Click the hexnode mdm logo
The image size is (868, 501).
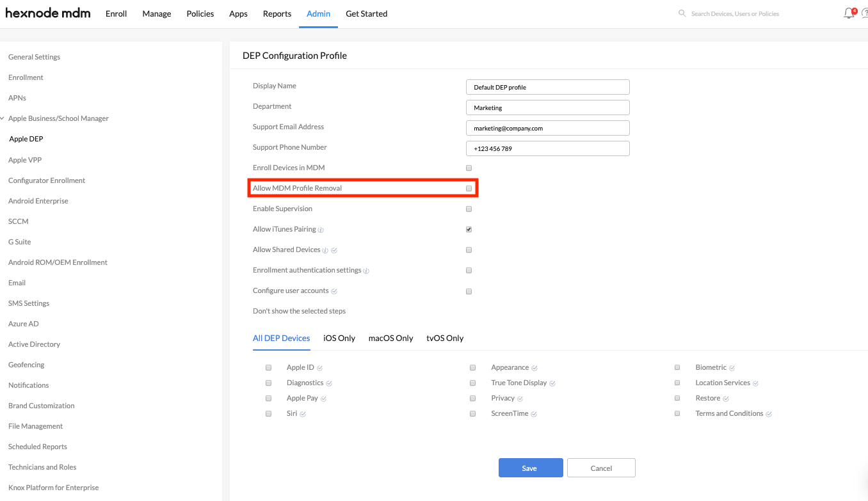pos(47,13)
